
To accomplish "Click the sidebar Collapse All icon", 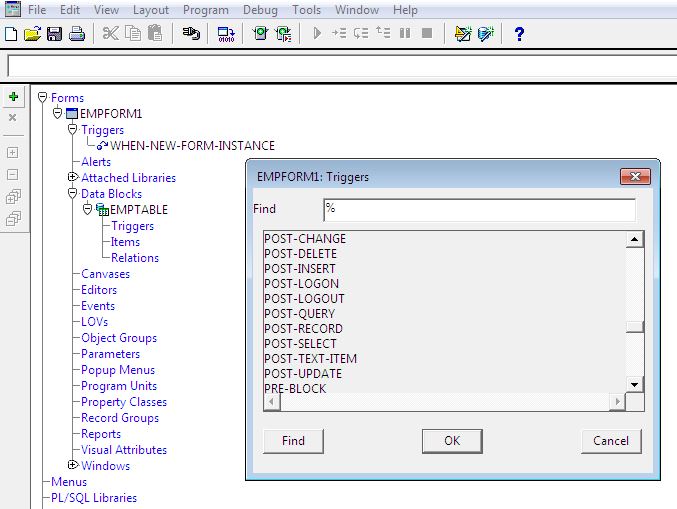I will click(13, 218).
